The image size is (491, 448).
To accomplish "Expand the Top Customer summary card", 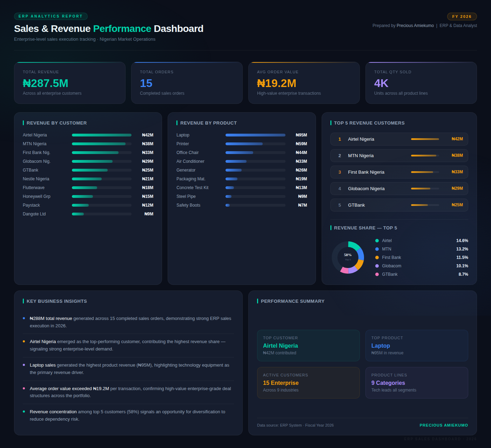I will (x=308, y=346).
